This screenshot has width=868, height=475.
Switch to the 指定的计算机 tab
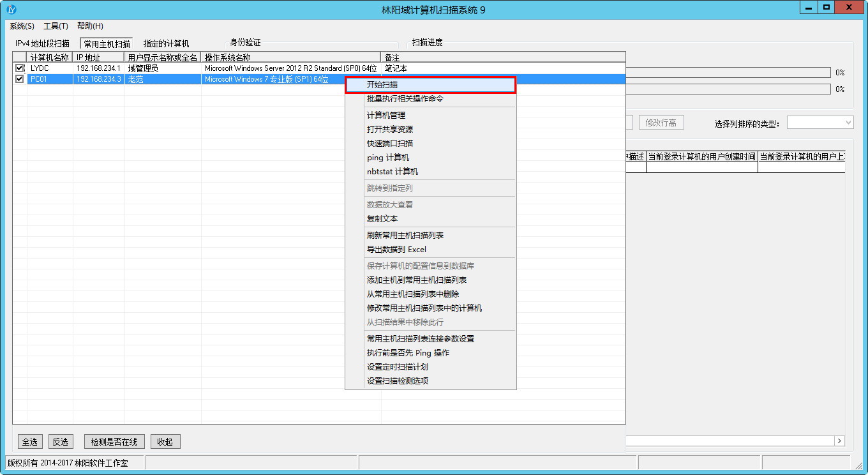tap(166, 43)
